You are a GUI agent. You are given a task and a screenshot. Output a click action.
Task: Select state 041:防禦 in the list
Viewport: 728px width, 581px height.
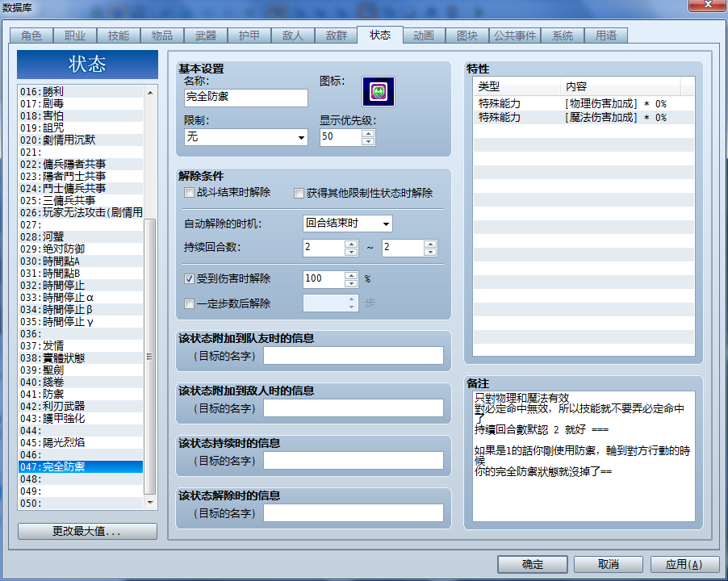tap(81, 394)
